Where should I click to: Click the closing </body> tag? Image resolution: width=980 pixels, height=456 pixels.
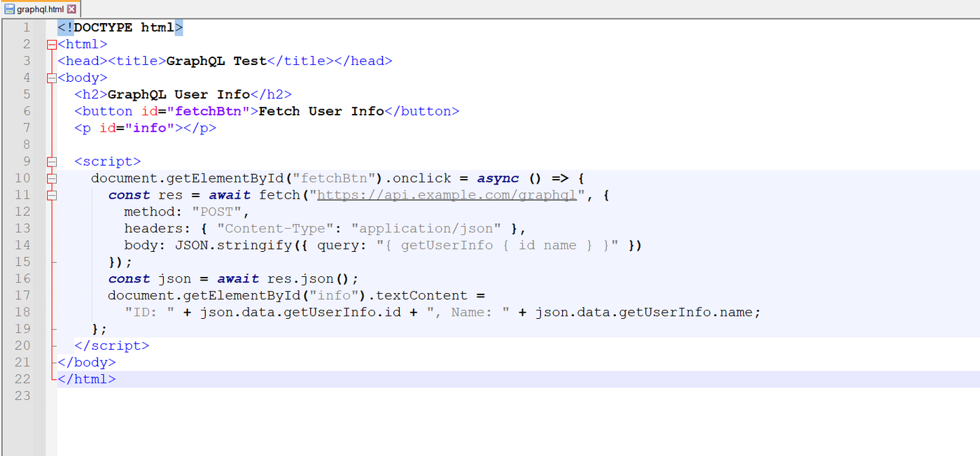(87, 362)
